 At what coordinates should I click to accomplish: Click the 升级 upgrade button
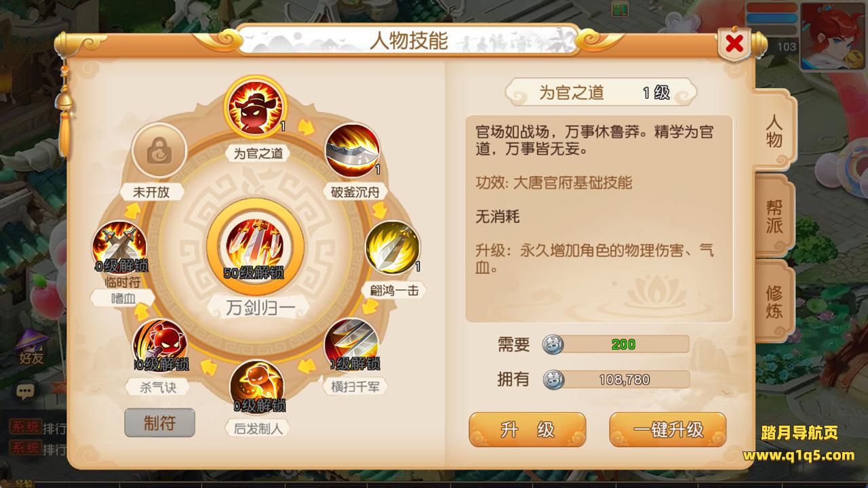click(527, 430)
